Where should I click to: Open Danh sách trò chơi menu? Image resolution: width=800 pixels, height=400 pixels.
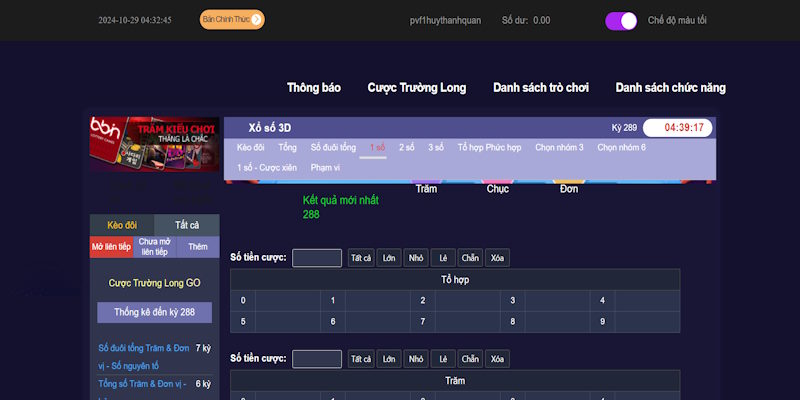pos(540,88)
